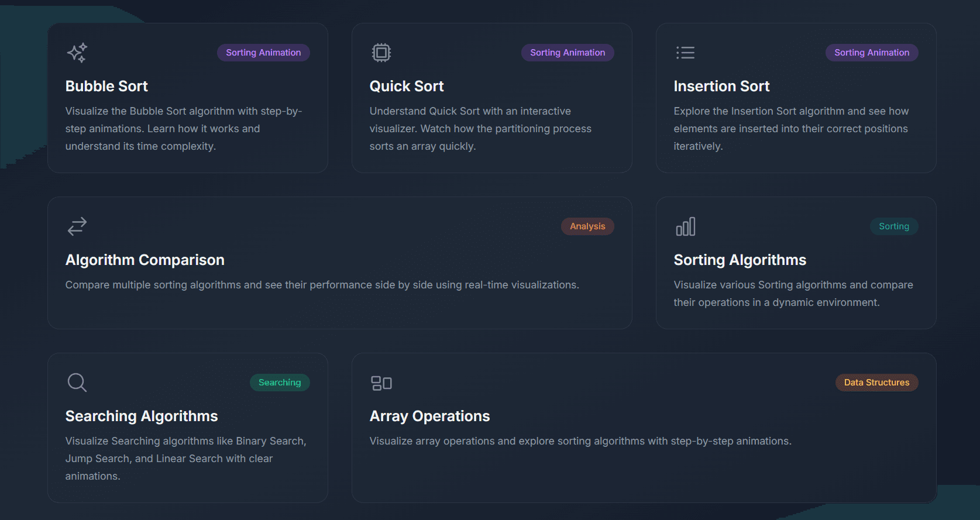Click the list icon on Insertion Sort card
980x520 pixels.
tap(685, 53)
